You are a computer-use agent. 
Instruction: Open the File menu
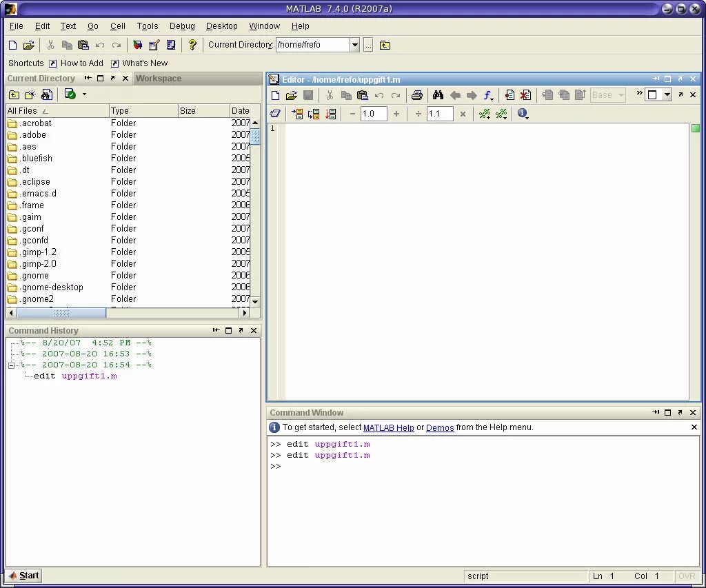coord(17,26)
